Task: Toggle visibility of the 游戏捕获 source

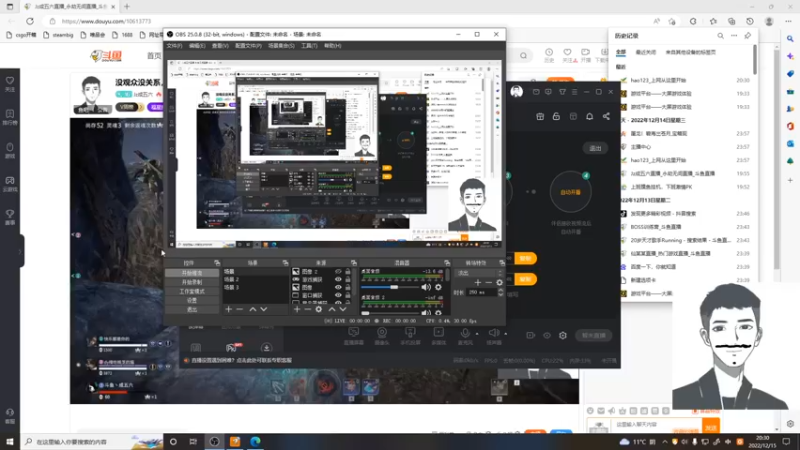Action: (338, 280)
